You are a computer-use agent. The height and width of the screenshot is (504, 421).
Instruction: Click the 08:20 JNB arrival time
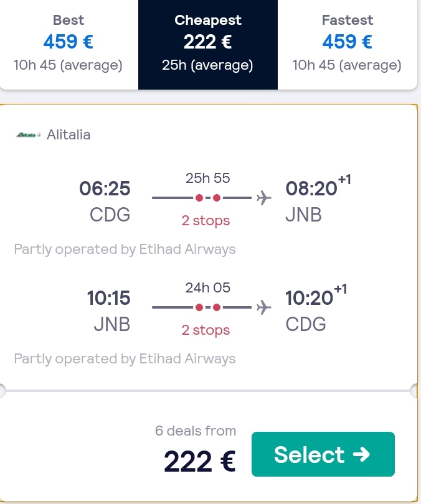point(311,189)
